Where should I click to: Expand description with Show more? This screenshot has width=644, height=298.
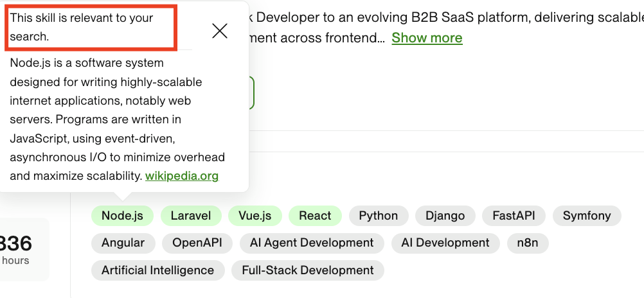pyautogui.click(x=427, y=38)
